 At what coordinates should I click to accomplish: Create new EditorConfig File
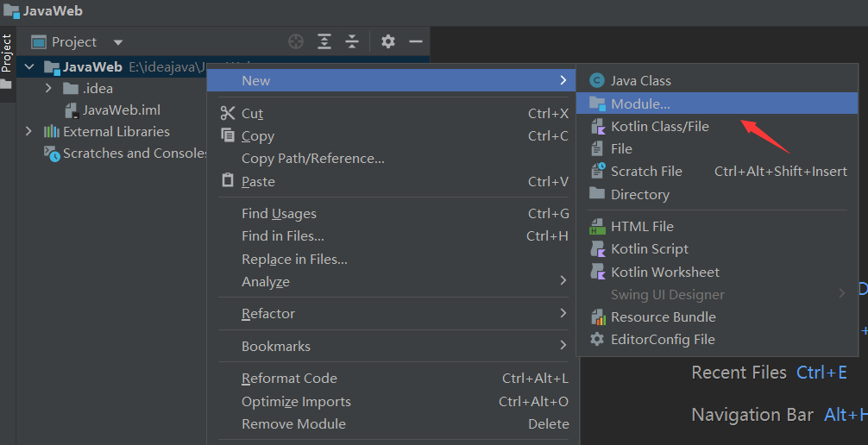(663, 339)
